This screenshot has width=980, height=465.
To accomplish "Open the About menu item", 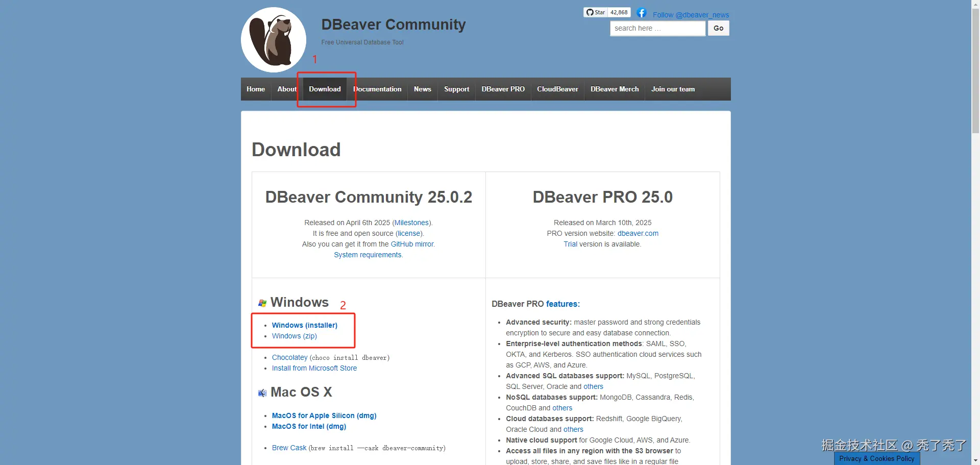I will pos(287,89).
